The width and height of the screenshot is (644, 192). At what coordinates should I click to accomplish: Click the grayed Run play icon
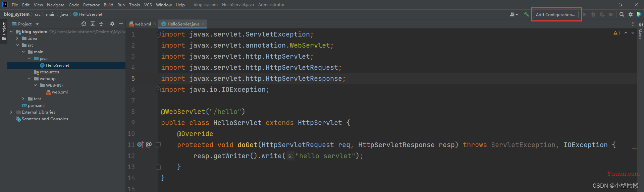(x=585, y=14)
